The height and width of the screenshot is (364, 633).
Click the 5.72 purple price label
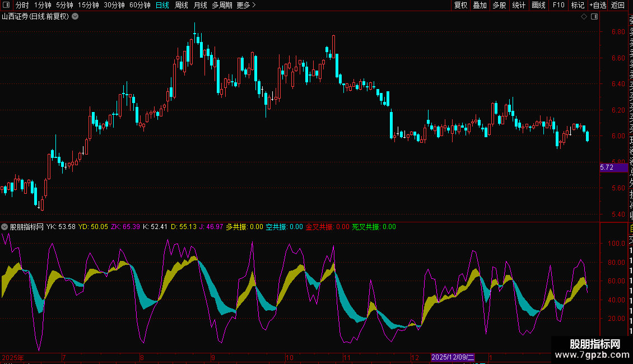[x=607, y=167]
